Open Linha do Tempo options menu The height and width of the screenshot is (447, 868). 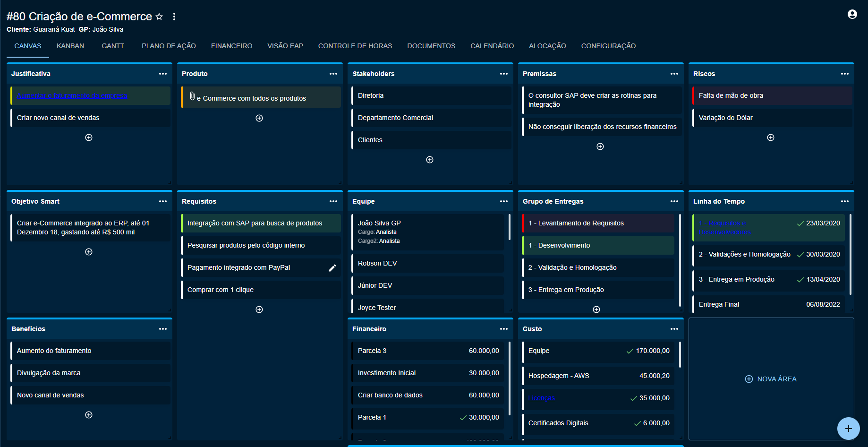point(845,201)
